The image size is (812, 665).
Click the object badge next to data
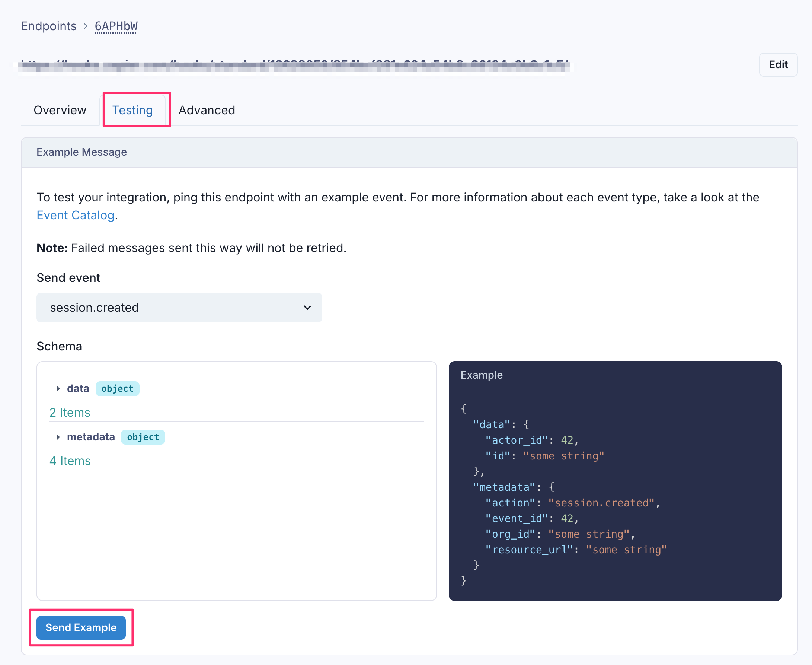click(x=117, y=388)
